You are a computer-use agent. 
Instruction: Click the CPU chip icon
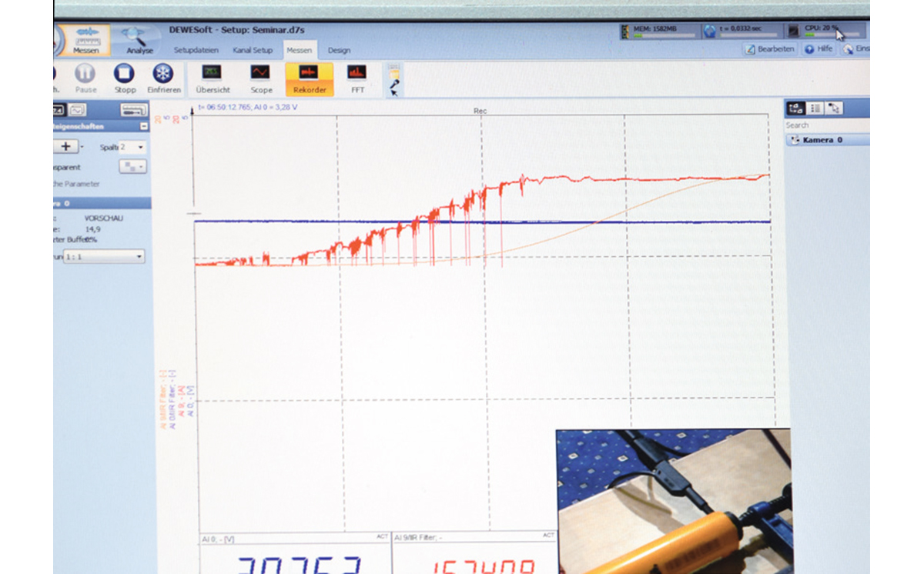click(x=795, y=32)
